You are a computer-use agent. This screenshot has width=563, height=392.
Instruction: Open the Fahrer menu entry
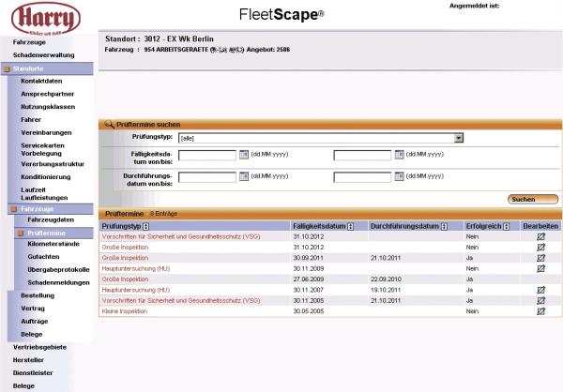(x=31, y=120)
